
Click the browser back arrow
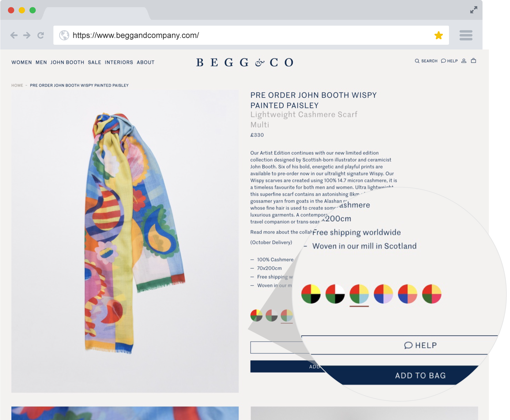[14, 35]
